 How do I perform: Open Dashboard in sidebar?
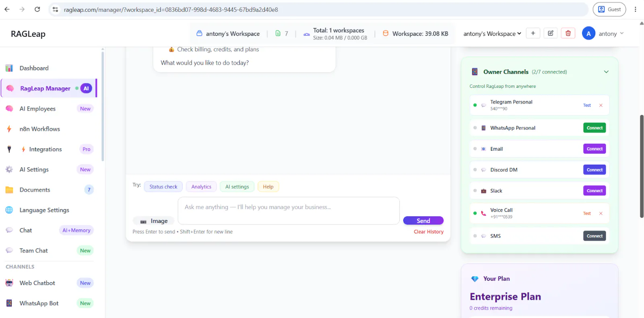pos(48,68)
